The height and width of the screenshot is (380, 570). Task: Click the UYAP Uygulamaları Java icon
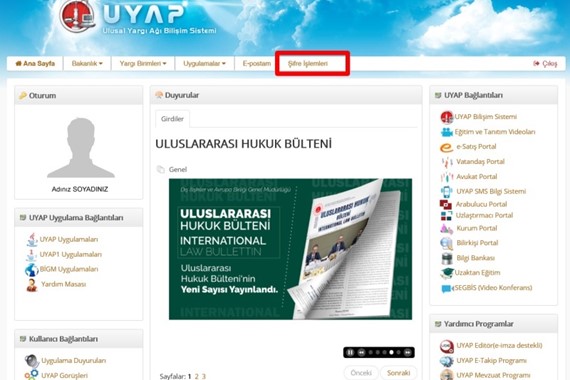32,240
